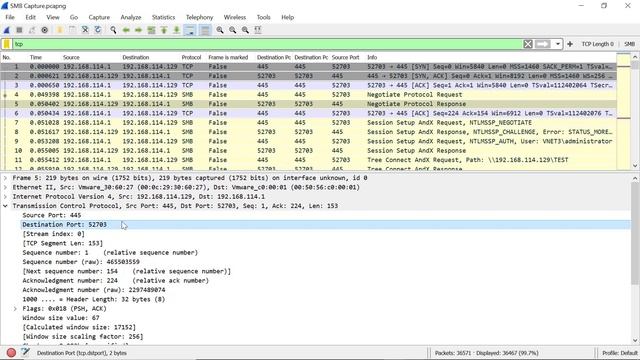The height and width of the screenshot is (360, 640).
Task: Select packet 7 NTLMSSP_NEGOTIATE request
Action: [x=309, y=122]
